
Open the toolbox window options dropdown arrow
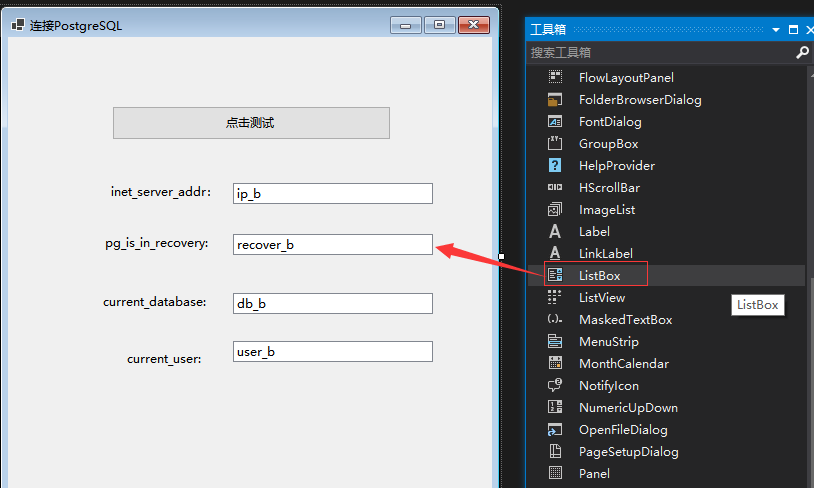(776, 30)
